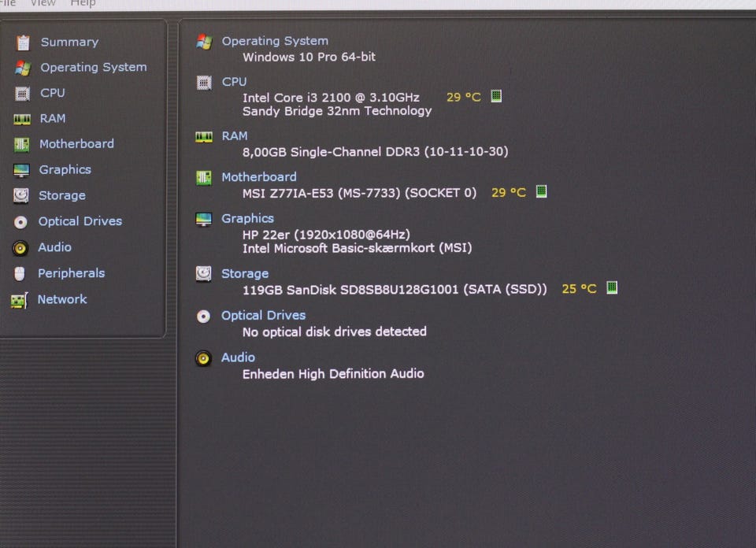Open the File menu
Screen dimensions: 756x548
(8, 3)
